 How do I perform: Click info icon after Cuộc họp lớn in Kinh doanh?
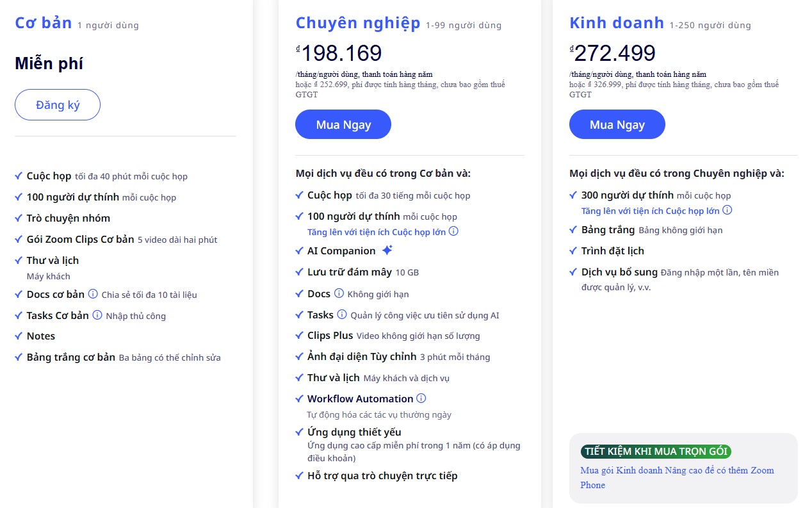point(727,210)
